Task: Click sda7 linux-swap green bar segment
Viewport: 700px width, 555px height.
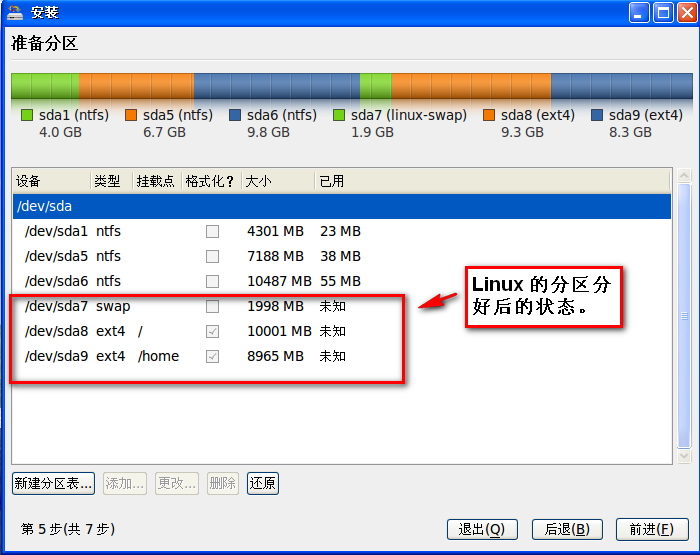Action: pos(375,86)
